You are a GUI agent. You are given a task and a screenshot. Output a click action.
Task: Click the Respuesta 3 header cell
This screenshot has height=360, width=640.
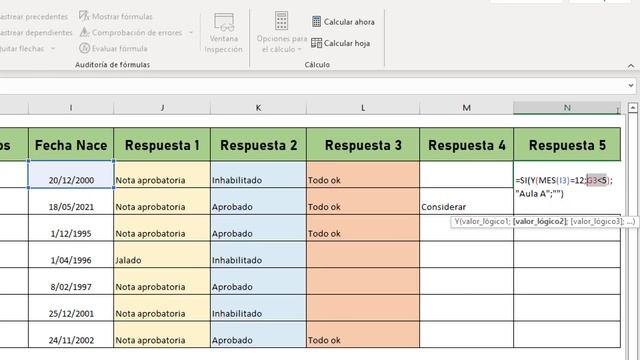click(363, 144)
